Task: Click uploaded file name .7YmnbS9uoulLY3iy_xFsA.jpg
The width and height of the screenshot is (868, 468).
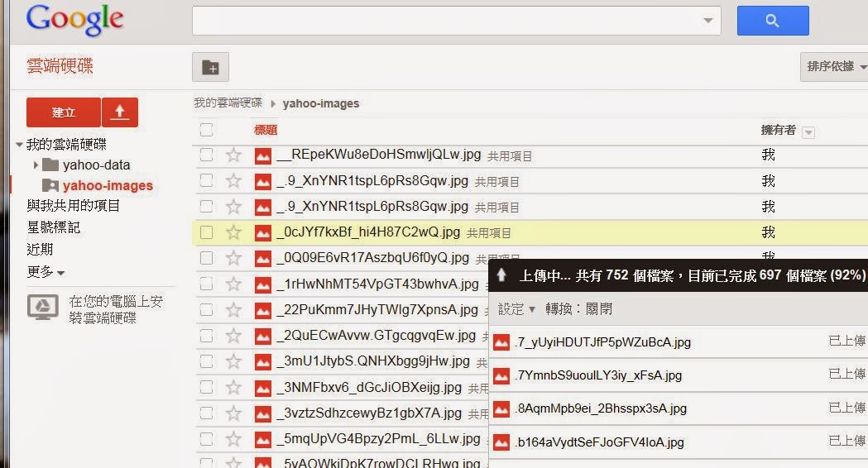Action: (x=598, y=375)
